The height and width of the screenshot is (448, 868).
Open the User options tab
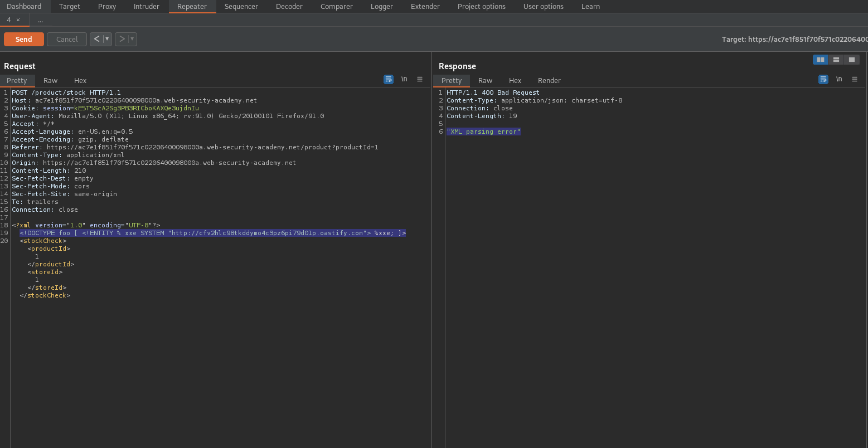544,7
